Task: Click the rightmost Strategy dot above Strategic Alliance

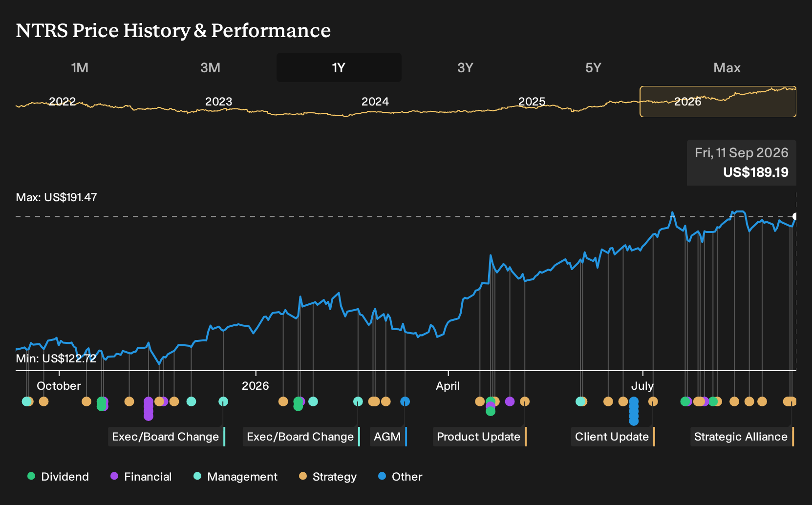Action: pos(792,401)
